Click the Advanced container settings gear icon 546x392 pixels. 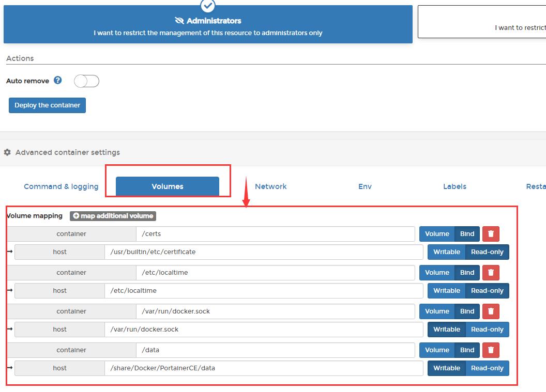[x=7, y=152]
